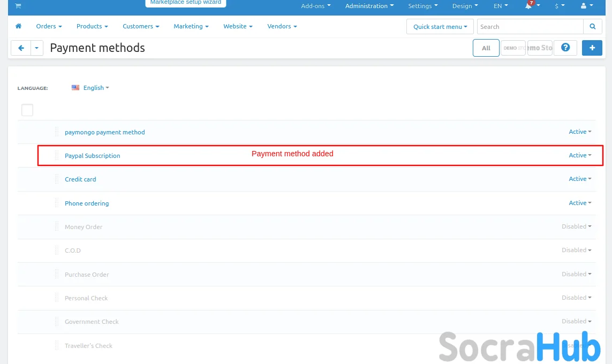Image resolution: width=612 pixels, height=364 pixels.
Task: Select the All storefronts button
Action: tap(486, 48)
